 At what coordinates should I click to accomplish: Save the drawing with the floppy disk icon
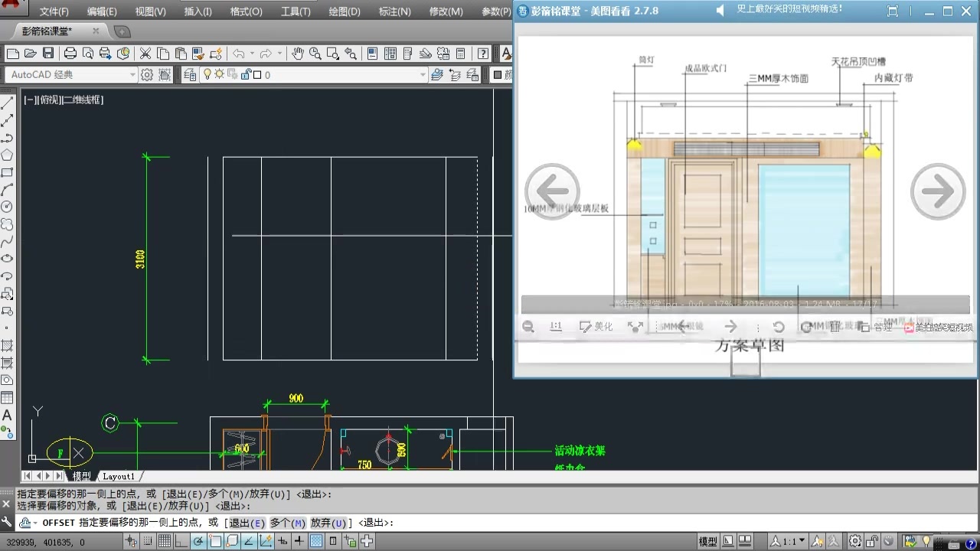point(48,54)
